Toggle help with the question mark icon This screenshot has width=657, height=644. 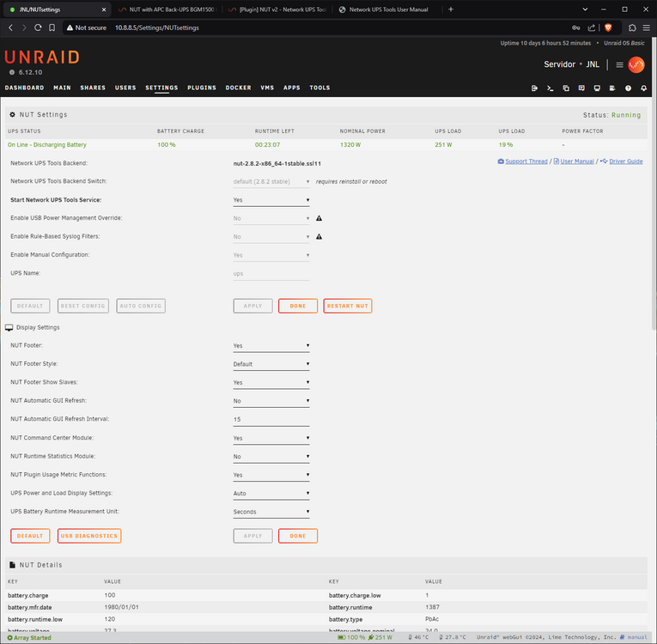(x=628, y=88)
